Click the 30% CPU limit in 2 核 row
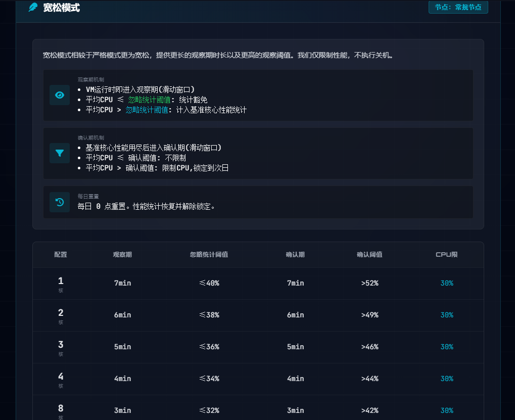The width and height of the screenshot is (515, 420). pyautogui.click(x=446, y=315)
